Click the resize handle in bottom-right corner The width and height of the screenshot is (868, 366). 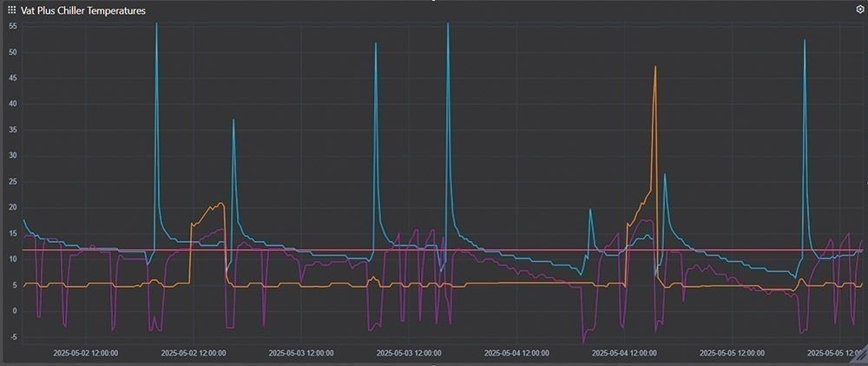point(862,359)
